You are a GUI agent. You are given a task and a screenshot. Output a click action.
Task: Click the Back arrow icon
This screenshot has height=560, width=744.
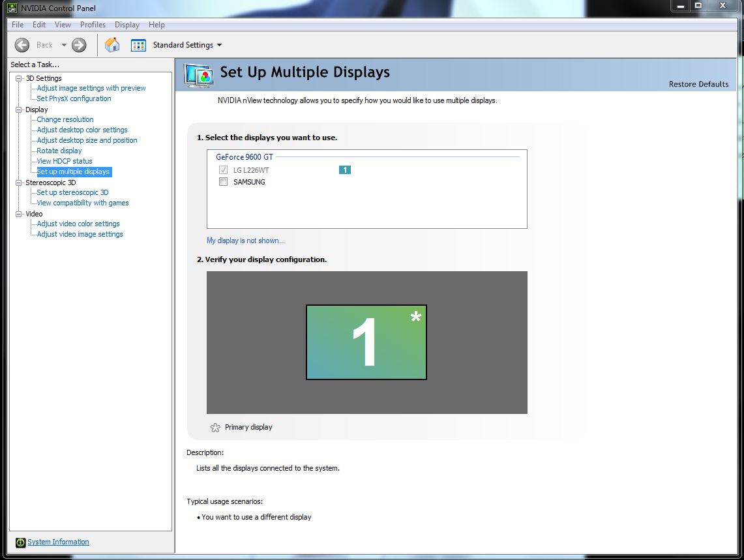[x=22, y=45]
